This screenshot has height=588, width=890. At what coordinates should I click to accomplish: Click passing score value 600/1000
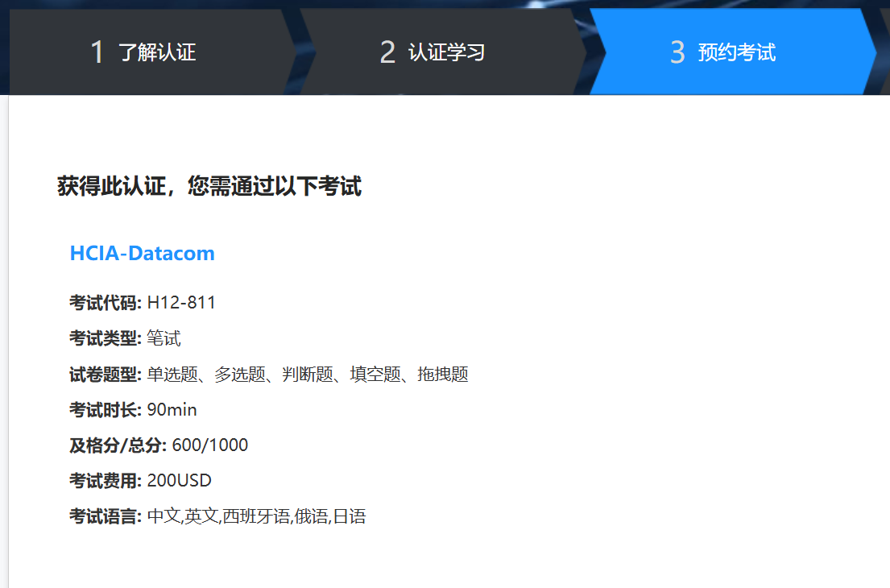(210, 445)
